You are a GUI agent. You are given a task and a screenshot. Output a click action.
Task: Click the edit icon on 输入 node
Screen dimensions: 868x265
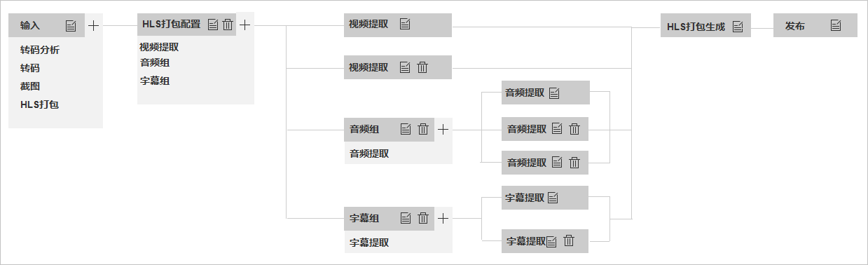pyautogui.click(x=71, y=26)
